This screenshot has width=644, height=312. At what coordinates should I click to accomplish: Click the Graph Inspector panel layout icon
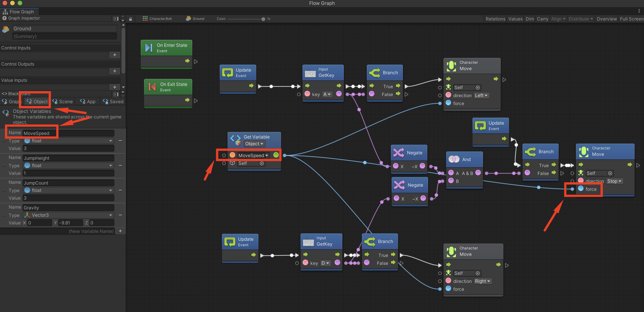tap(116, 18)
